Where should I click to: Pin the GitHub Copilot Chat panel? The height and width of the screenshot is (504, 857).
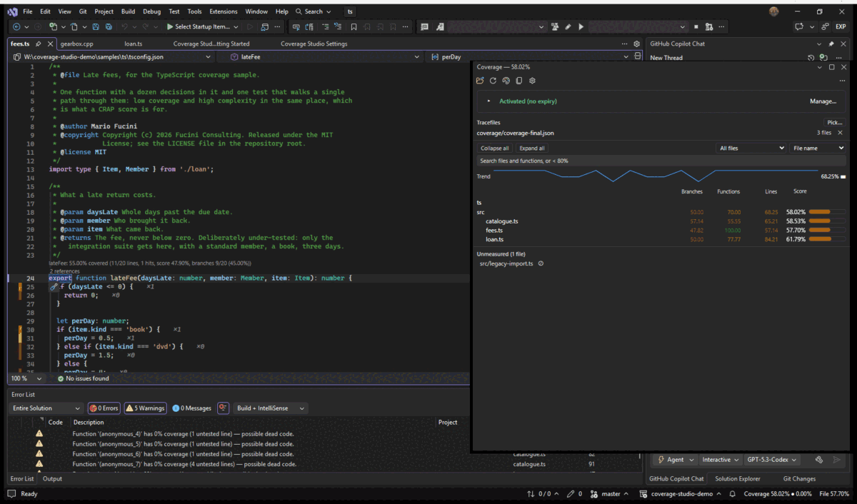831,44
